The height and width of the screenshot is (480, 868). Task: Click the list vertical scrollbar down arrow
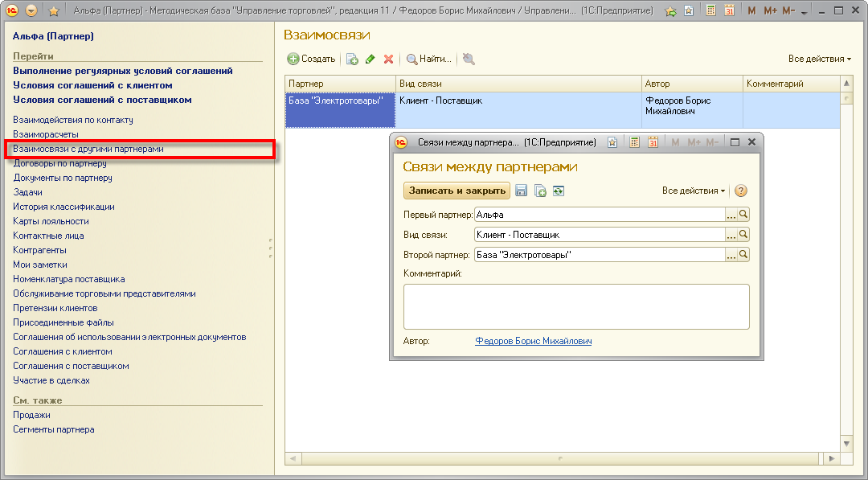(x=845, y=444)
